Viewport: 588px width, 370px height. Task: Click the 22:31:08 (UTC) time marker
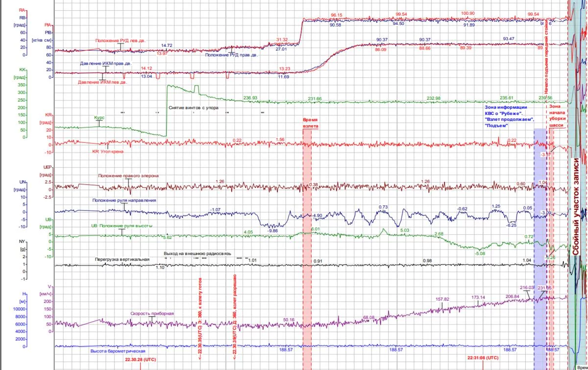click(x=483, y=357)
